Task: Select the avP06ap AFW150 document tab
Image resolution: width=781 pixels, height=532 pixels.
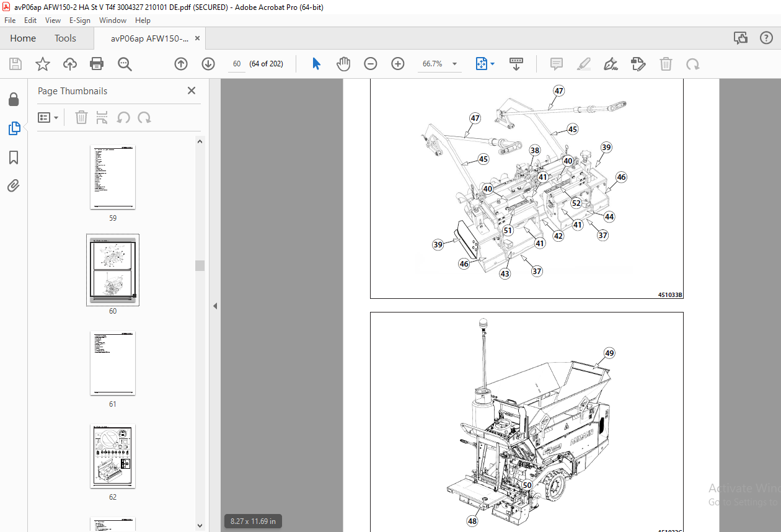Action: (149, 38)
